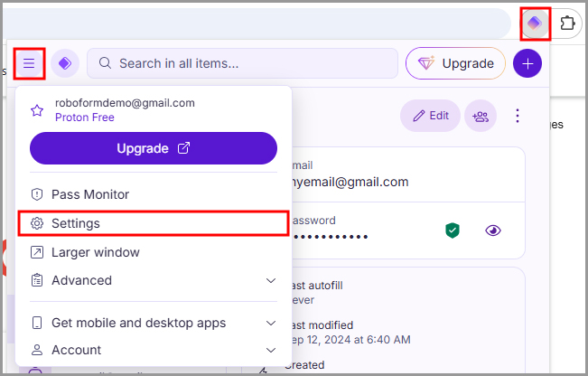Click the masked password dots field
This screenshot has height=376, width=588.
point(330,237)
